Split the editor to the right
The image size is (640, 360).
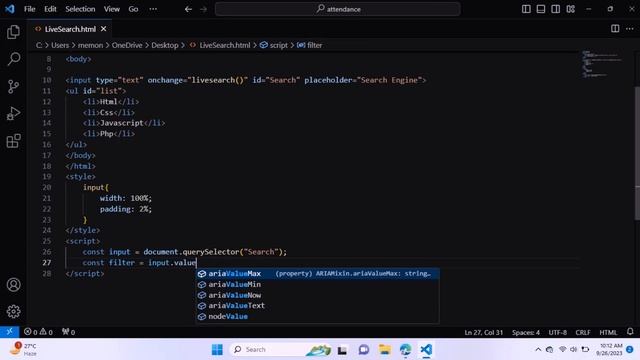coord(615,29)
